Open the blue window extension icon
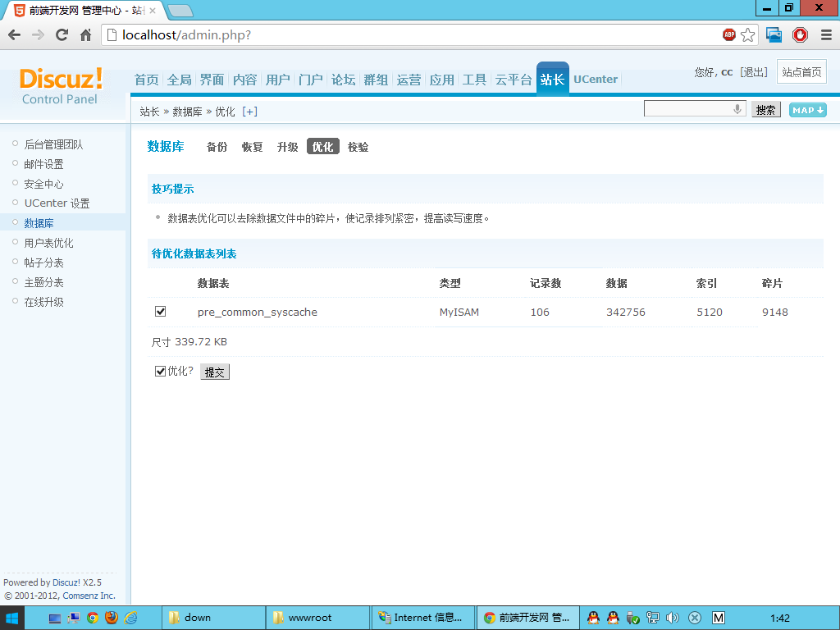Image resolution: width=840 pixels, height=630 pixels. pyautogui.click(x=774, y=35)
